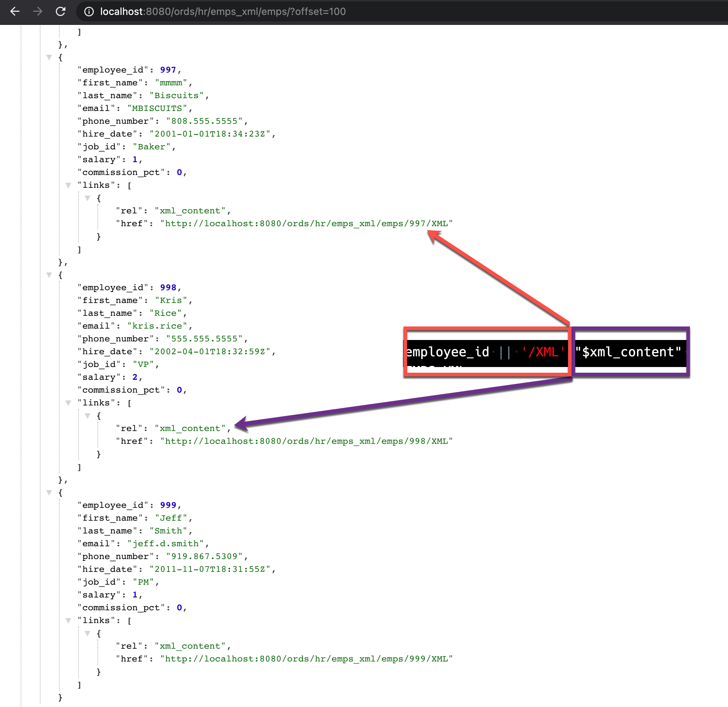Select the last_name value "Rice"

pos(166,313)
